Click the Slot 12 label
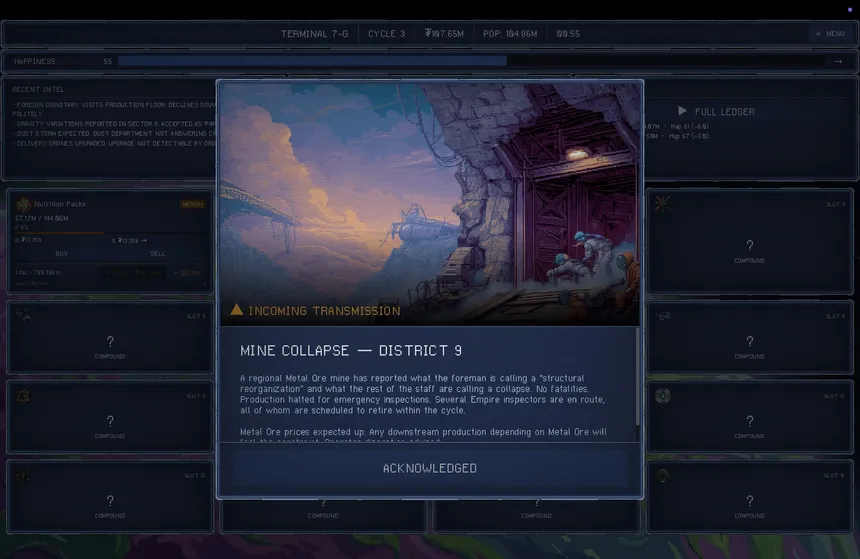Screen dimensions: 860x559 [x=834, y=396]
